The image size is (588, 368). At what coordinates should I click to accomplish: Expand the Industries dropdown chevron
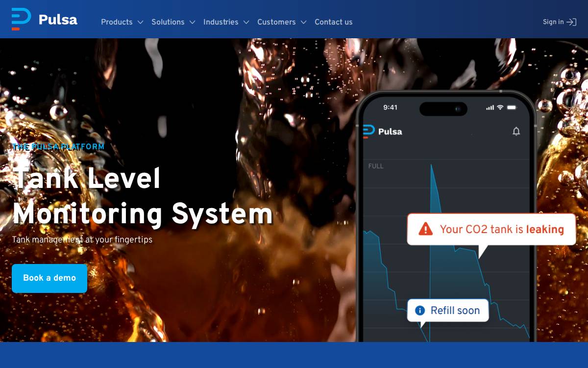click(246, 22)
